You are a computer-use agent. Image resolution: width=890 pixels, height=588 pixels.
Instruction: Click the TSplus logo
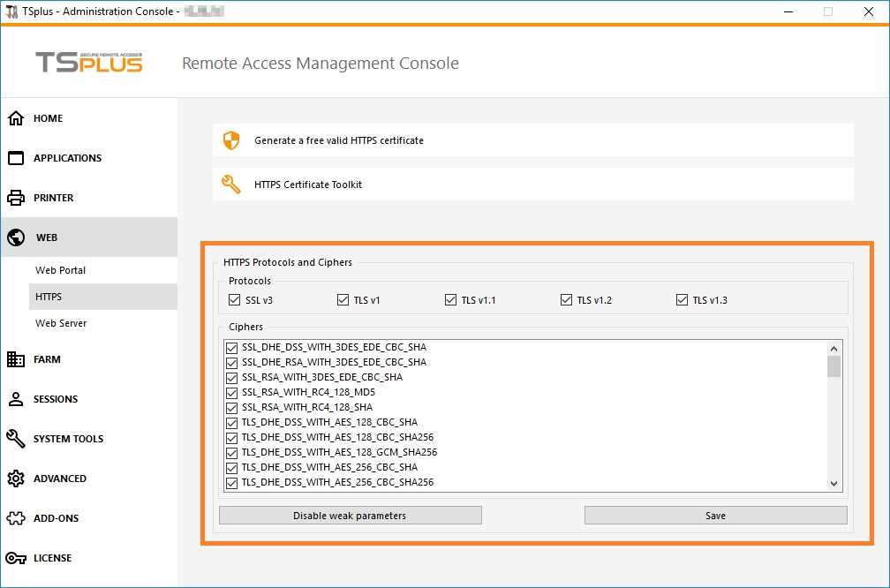click(88, 63)
